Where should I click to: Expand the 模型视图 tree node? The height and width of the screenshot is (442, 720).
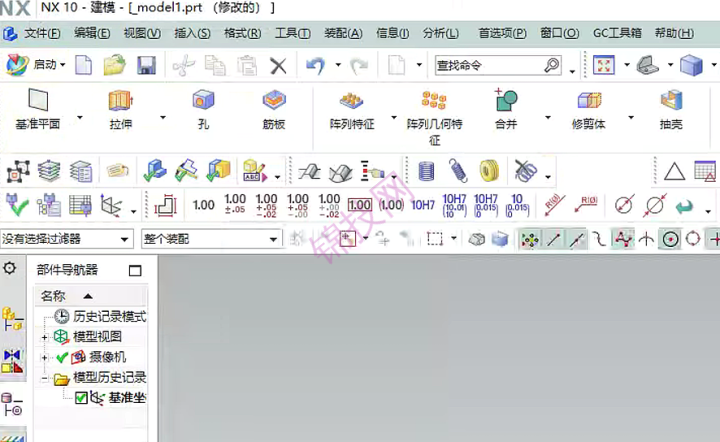(44, 337)
